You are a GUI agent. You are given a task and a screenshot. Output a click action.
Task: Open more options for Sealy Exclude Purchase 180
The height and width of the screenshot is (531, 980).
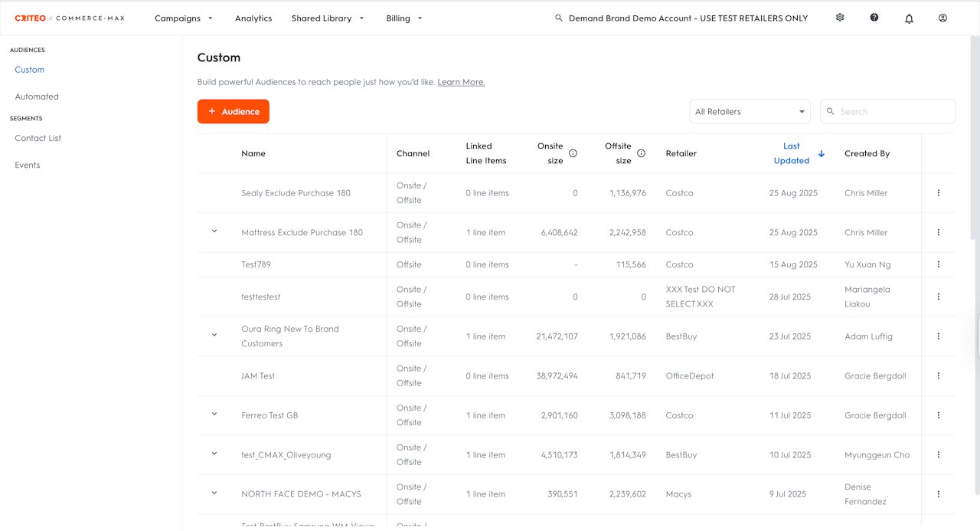[x=938, y=193]
